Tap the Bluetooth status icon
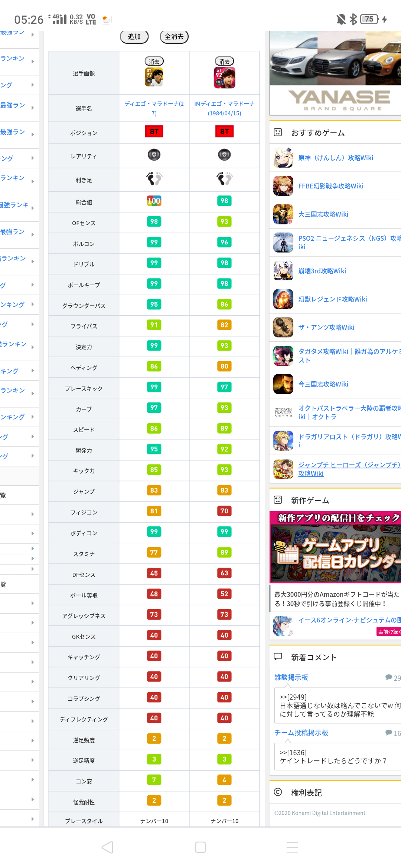 [x=353, y=19]
